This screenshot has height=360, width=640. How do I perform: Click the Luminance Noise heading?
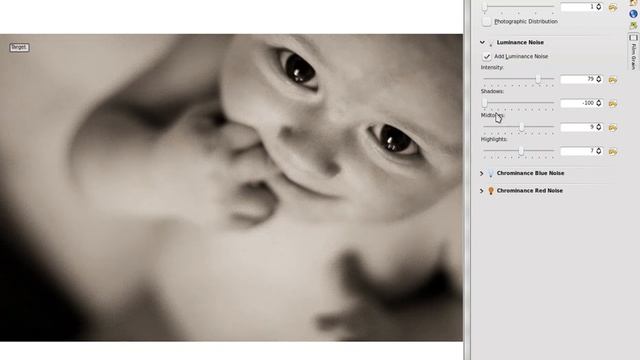click(520, 42)
